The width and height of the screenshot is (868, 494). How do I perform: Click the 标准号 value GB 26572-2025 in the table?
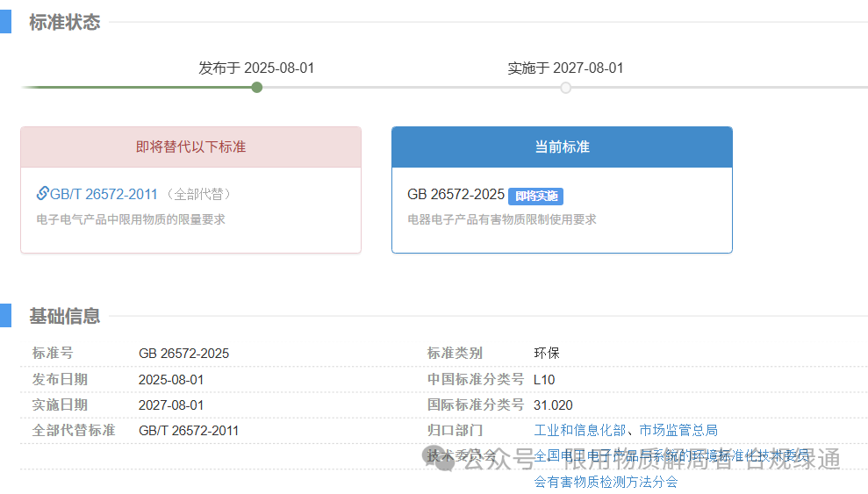coord(183,354)
